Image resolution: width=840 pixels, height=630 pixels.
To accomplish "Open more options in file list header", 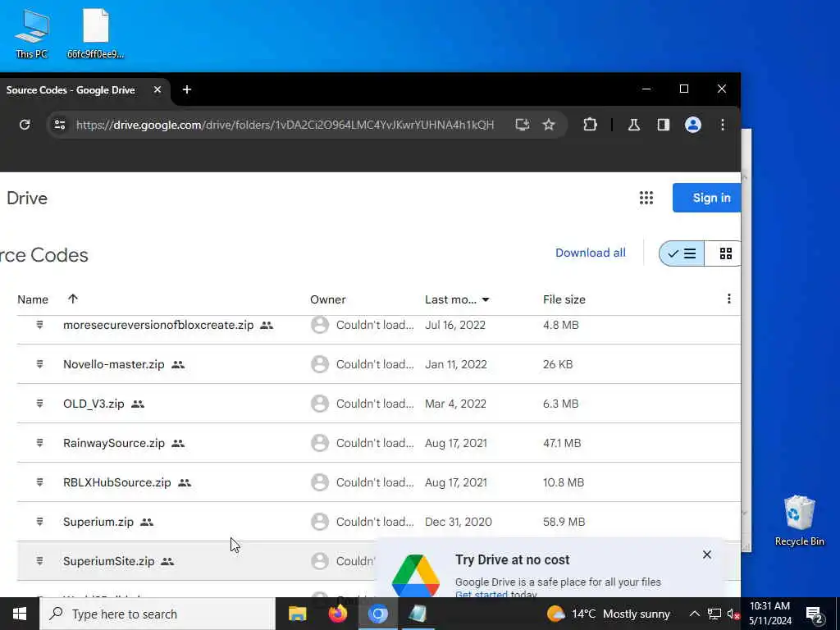I will tap(728, 299).
